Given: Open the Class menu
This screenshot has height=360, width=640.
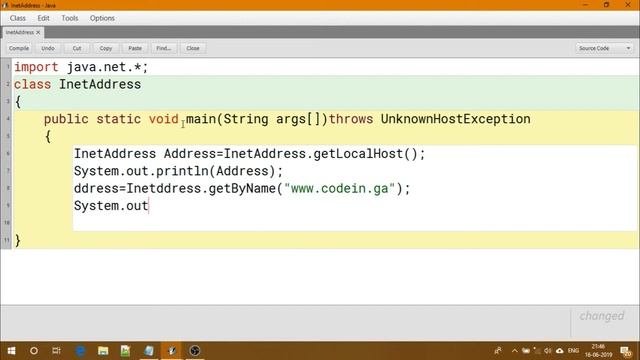Looking at the screenshot, I should click(18, 18).
